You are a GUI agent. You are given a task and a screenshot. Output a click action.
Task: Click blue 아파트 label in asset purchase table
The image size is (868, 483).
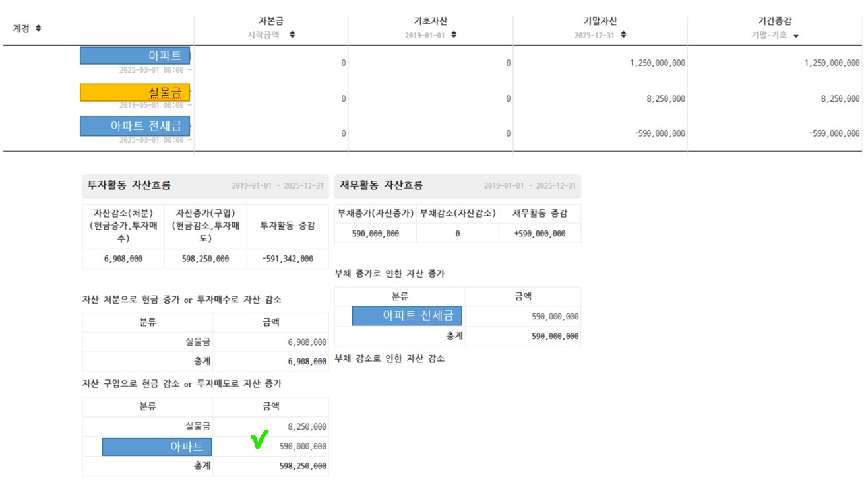tap(157, 447)
